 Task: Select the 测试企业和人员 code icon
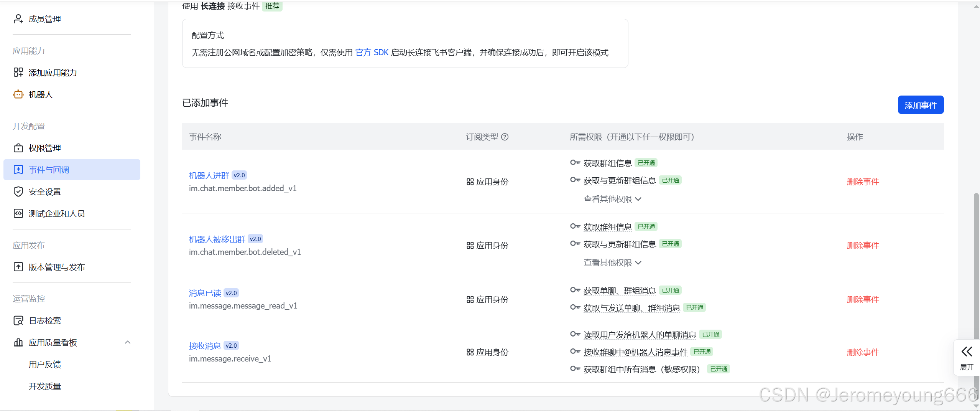pyautogui.click(x=18, y=213)
